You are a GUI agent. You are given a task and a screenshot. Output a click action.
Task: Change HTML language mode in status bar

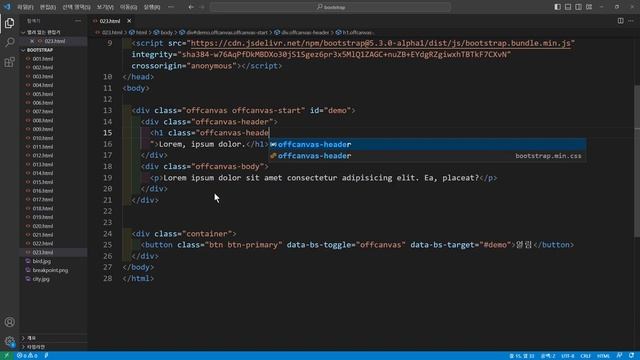pos(604,356)
